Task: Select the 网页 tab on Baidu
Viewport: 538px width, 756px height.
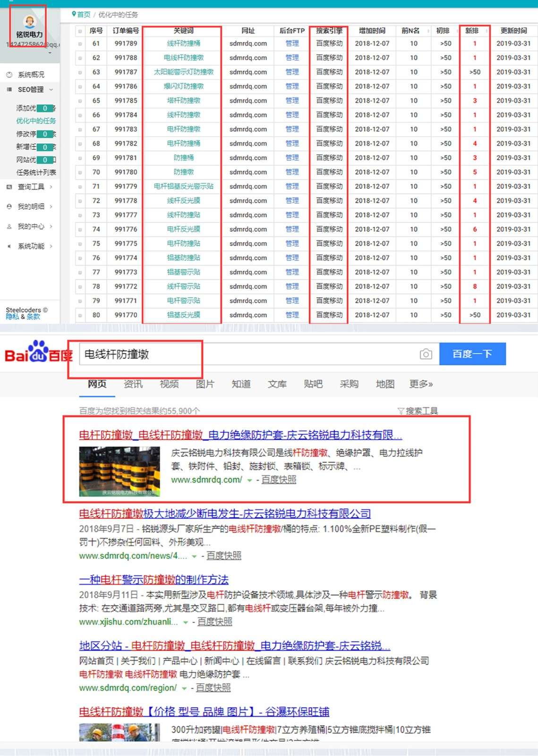Action: tap(97, 384)
